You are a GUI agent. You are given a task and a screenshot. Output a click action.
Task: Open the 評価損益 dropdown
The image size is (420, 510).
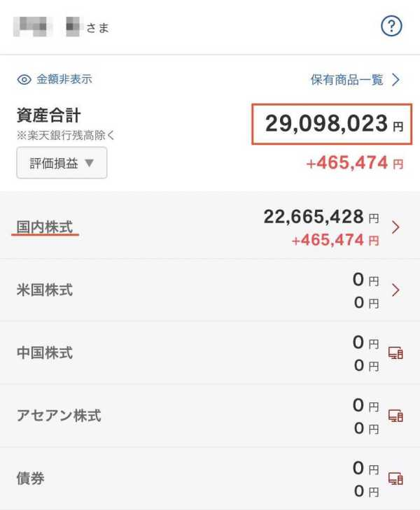(x=62, y=162)
